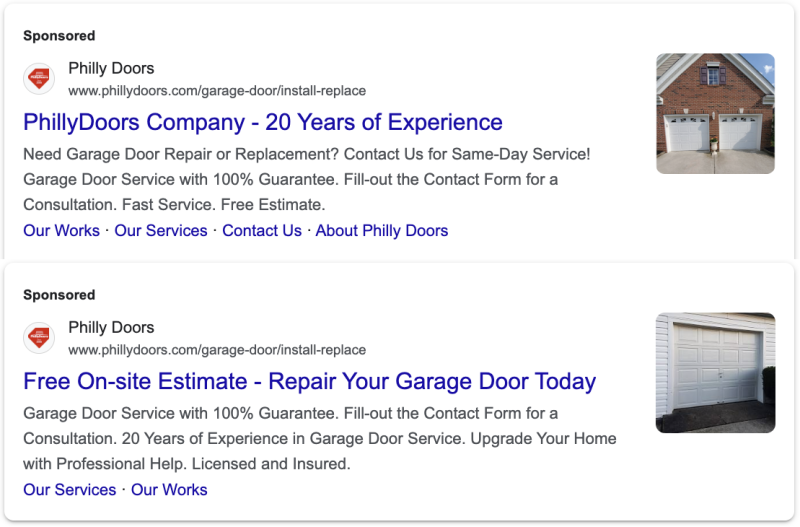Open the brick house garage doors thumbnail
Image resolution: width=800 pixels, height=527 pixels.
pyautogui.click(x=715, y=114)
